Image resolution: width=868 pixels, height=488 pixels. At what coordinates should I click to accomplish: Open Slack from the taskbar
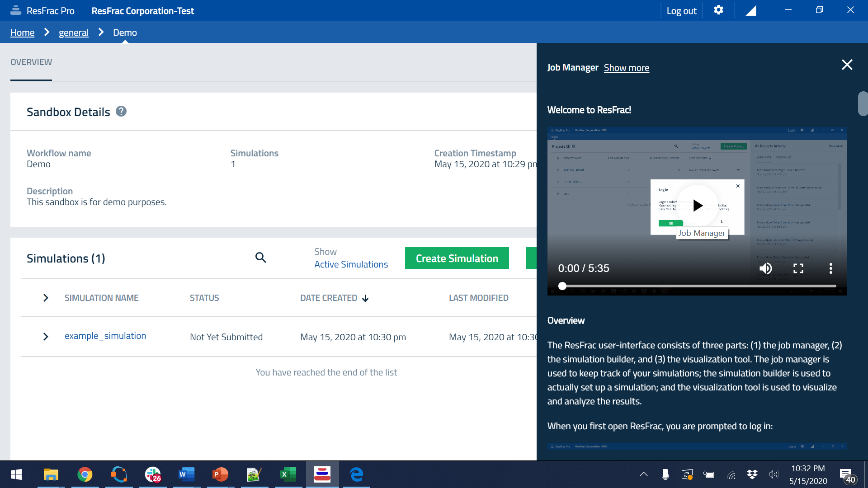tap(153, 474)
